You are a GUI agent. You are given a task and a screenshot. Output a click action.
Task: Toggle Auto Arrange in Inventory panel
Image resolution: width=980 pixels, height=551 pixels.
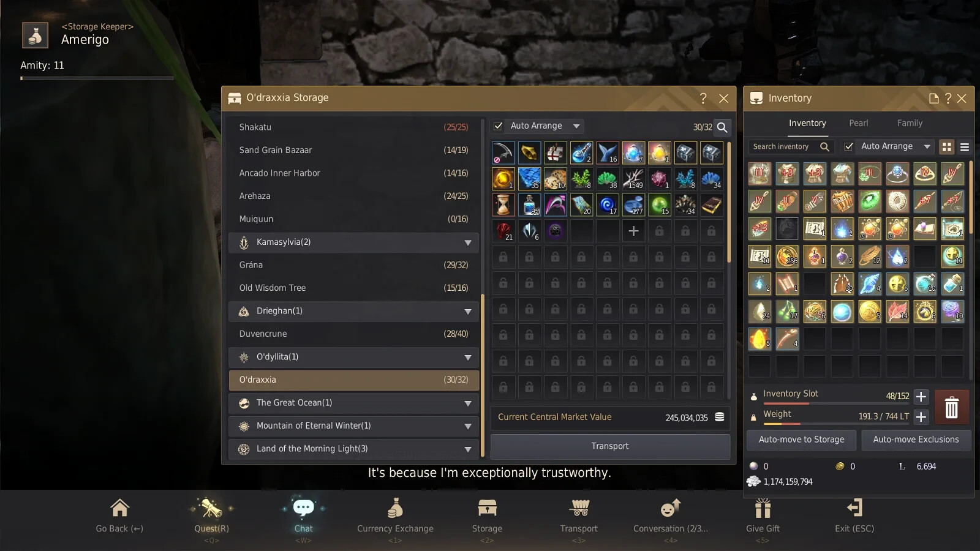[850, 146]
